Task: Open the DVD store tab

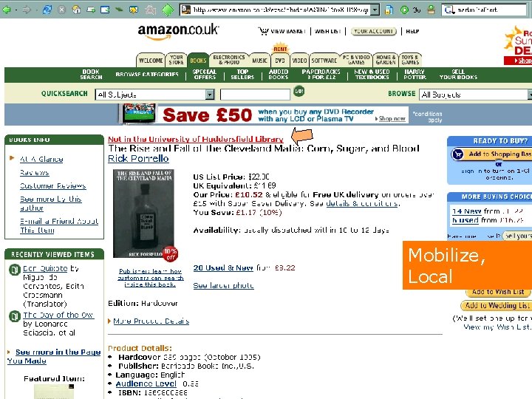Action: point(280,61)
